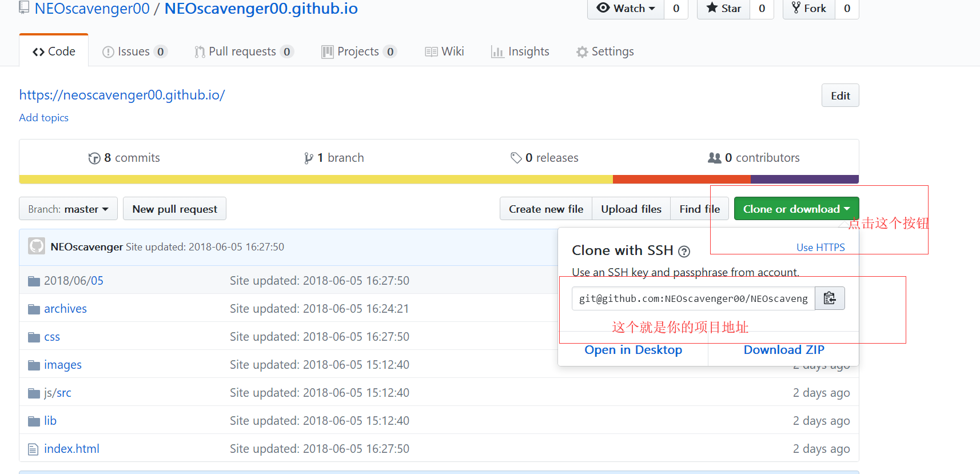View the 0 contributors page
Viewport: 980px width, 474px height.
[754, 158]
